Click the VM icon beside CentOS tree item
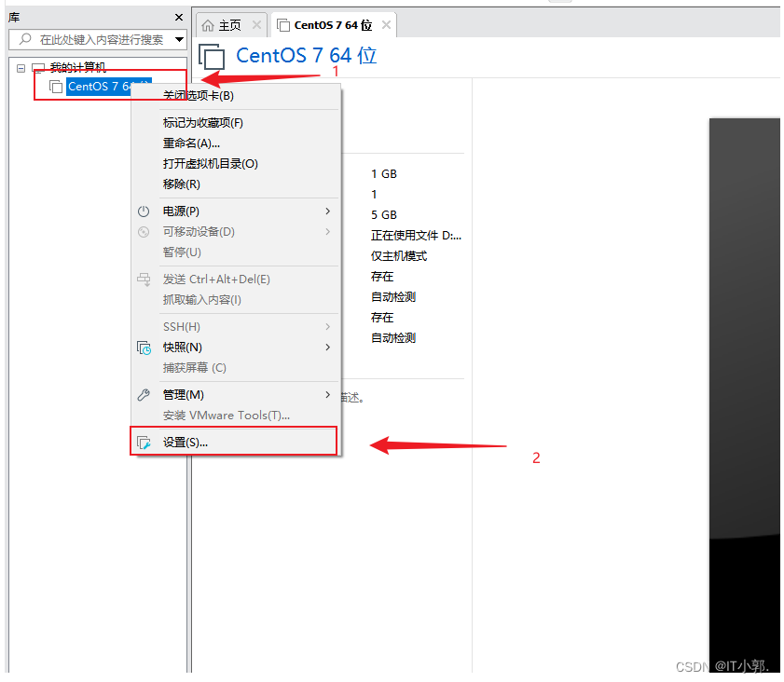 tap(56, 87)
